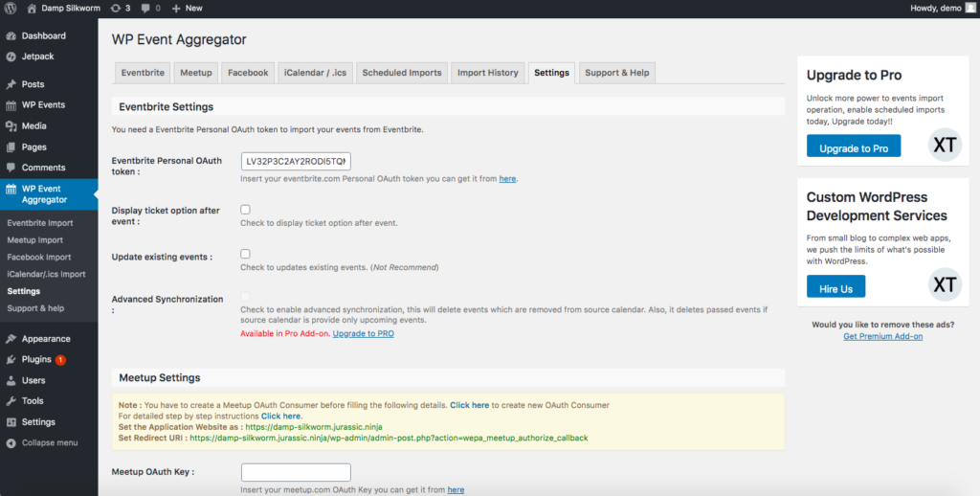Open the Facebook tab

(x=248, y=73)
